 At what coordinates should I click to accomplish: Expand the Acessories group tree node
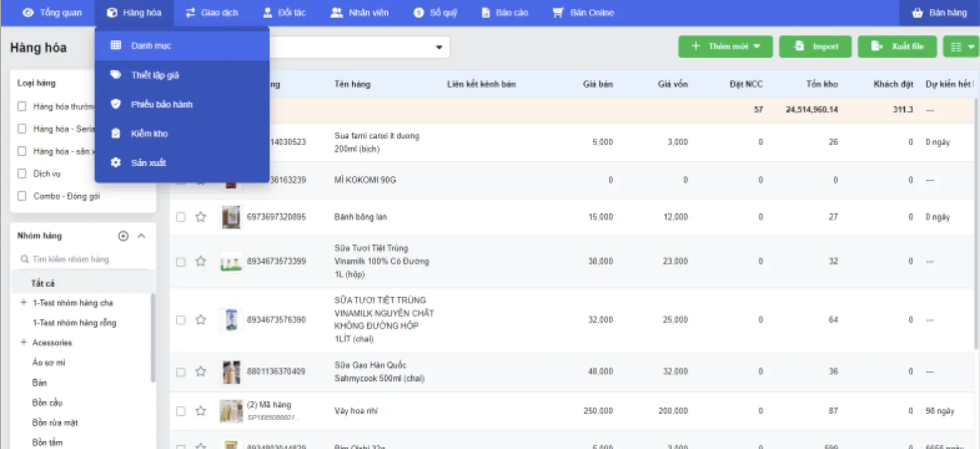[x=24, y=343]
